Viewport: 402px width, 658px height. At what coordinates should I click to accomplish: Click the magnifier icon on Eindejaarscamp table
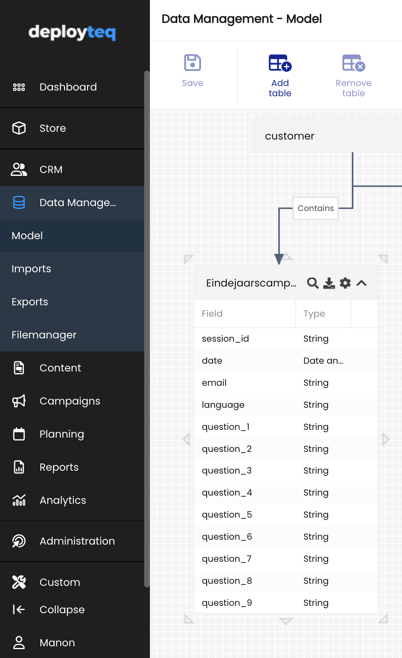312,283
